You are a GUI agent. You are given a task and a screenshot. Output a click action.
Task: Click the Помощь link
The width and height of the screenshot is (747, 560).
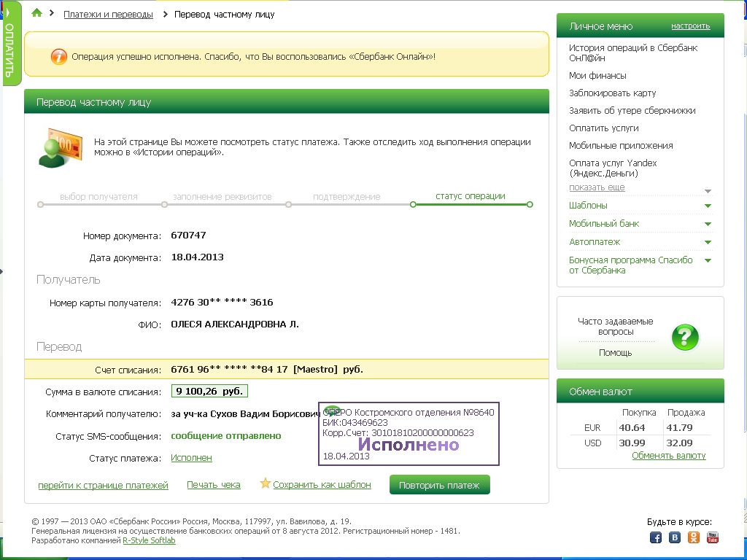(x=615, y=353)
